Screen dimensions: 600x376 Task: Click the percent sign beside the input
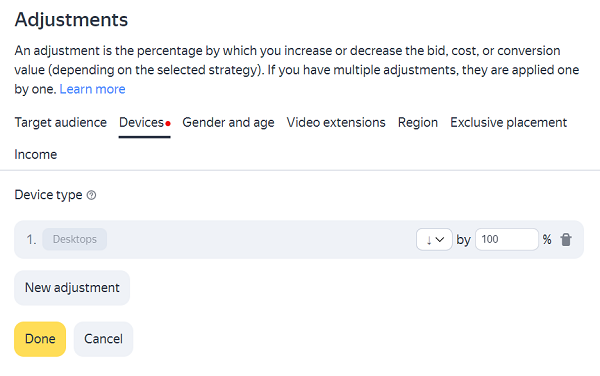[x=547, y=240]
